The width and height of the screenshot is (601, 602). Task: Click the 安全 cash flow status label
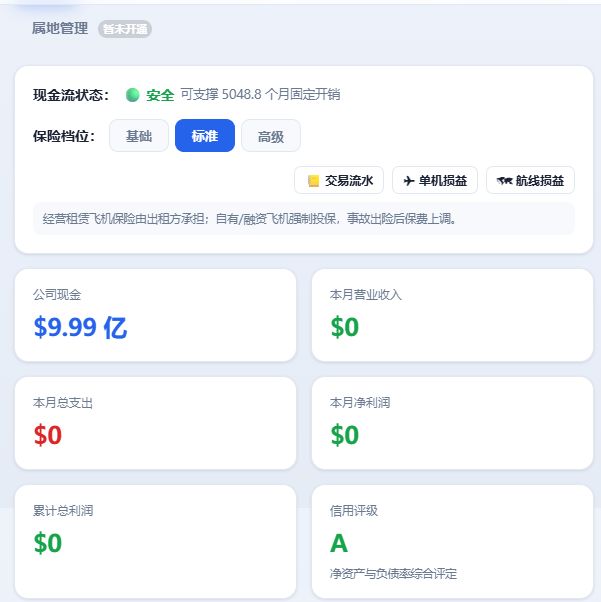(160, 95)
